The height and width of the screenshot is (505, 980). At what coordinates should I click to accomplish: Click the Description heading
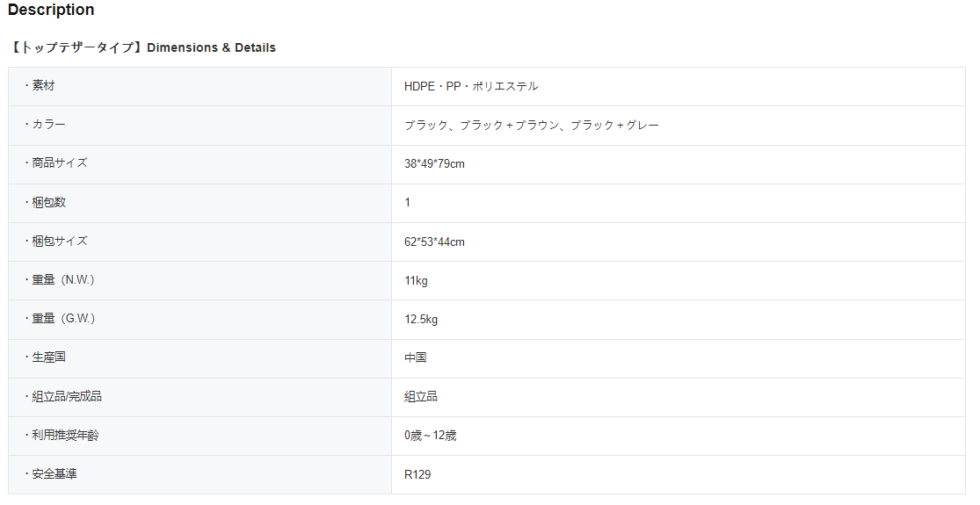(x=51, y=11)
